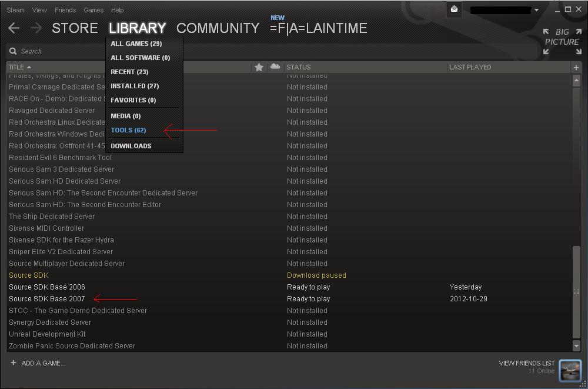Viewport: 588px width, 389px height.
Task: Select Source SDK Base 2007
Action: 47,299
